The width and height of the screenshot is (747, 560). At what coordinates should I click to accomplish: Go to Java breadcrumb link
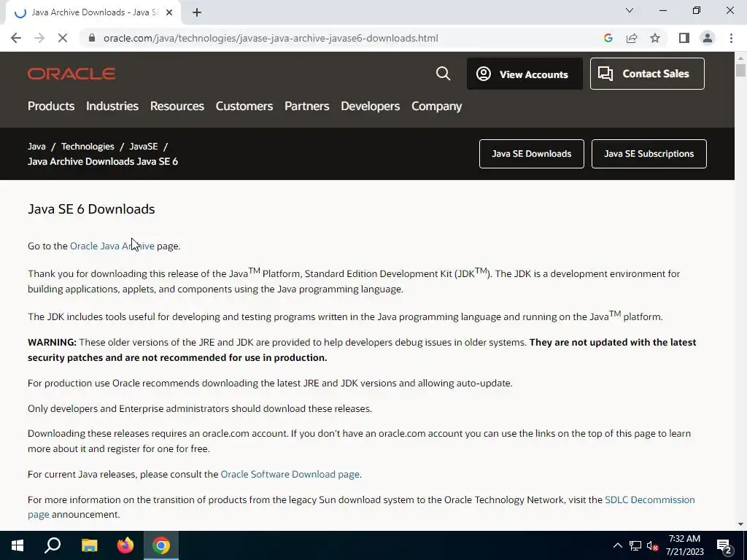click(x=36, y=146)
